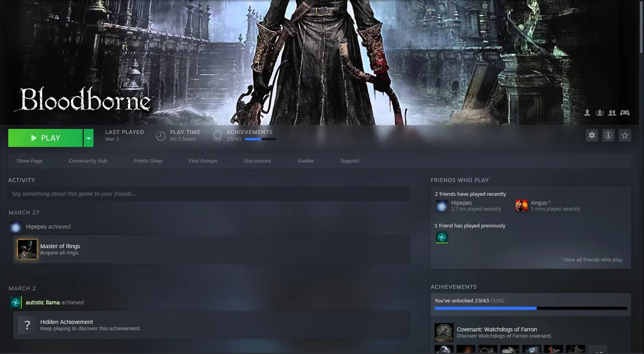Open the game settings gear icon
The width and height of the screenshot is (644, 354).
coord(592,135)
